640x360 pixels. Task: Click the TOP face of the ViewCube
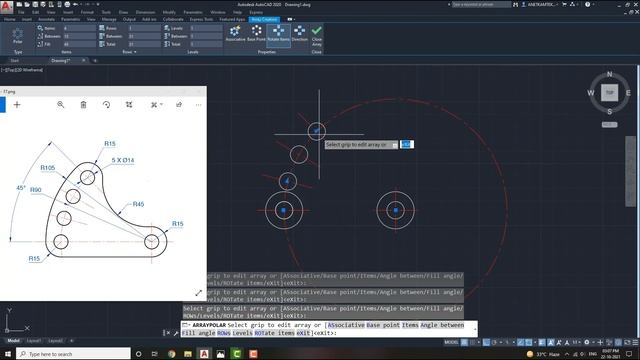(x=609, y=93)
